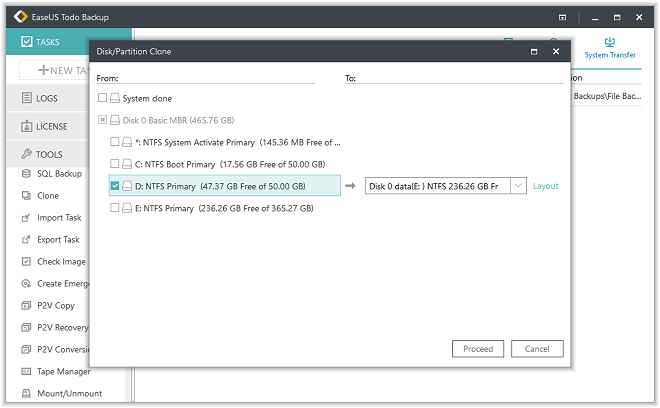Enable the E: NTFS Primary checkbox
660x408 pixels.
[115, 208]
